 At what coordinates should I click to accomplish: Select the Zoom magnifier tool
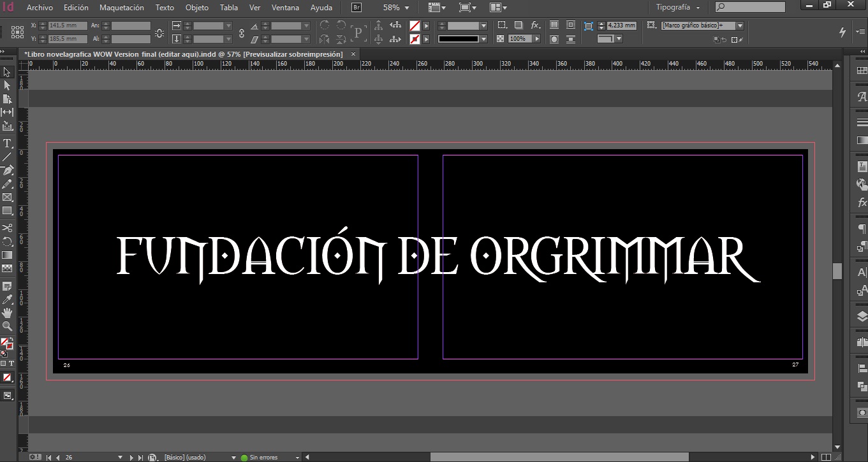click(8, 326)
